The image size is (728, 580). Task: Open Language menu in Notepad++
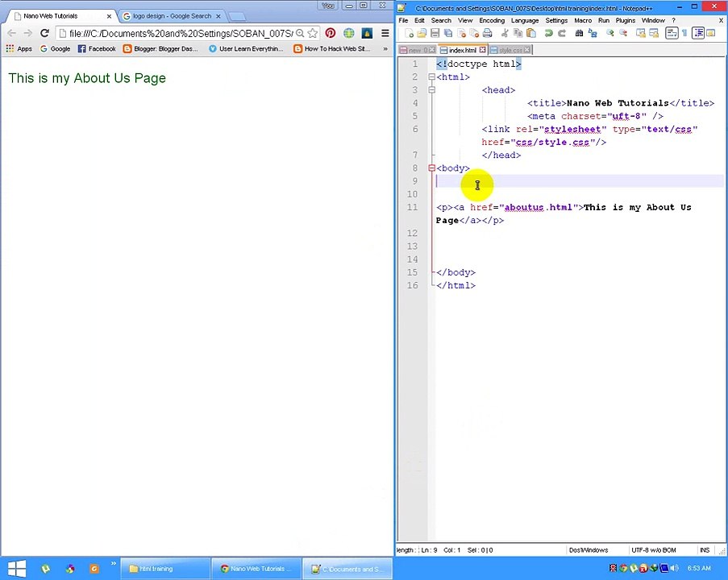coord(525,20)
